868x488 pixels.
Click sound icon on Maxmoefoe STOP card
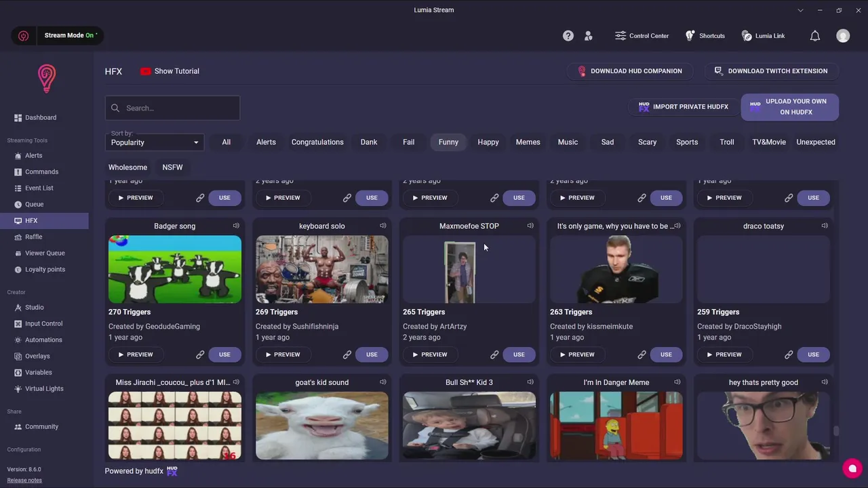[530, 226]
